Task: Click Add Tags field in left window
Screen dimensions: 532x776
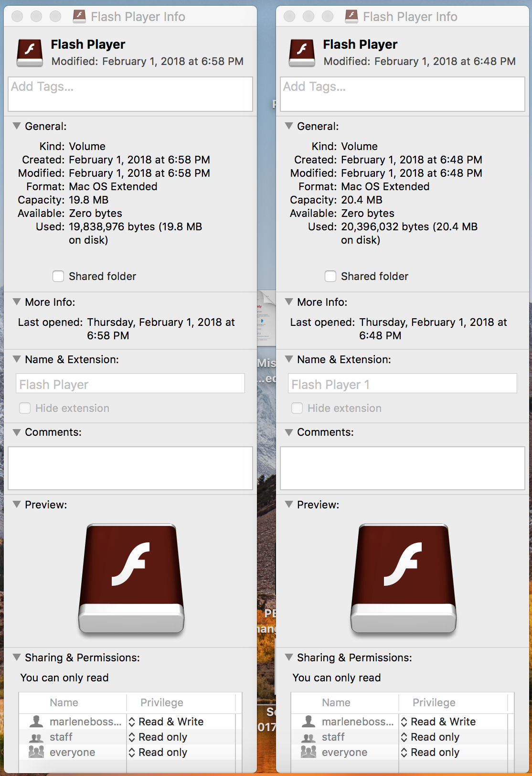Action: 130,94
